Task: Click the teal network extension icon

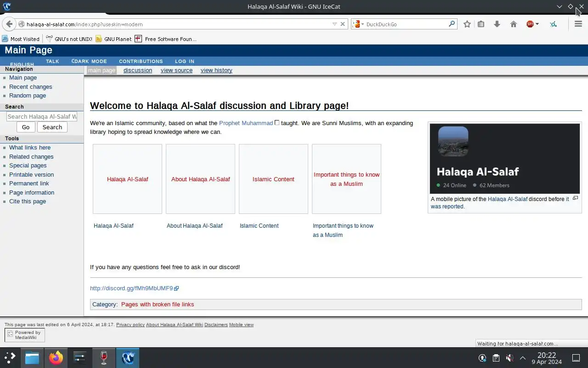Action: (553, 24)
